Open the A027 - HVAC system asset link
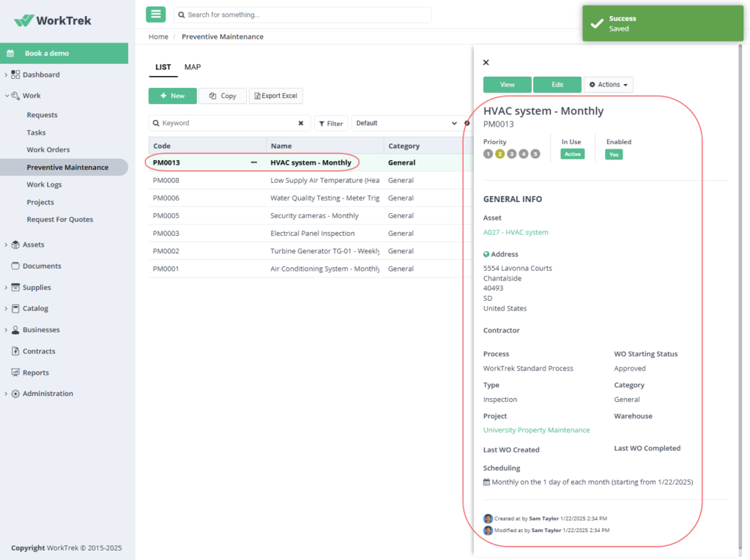The image size is (750, 560). 516,232
